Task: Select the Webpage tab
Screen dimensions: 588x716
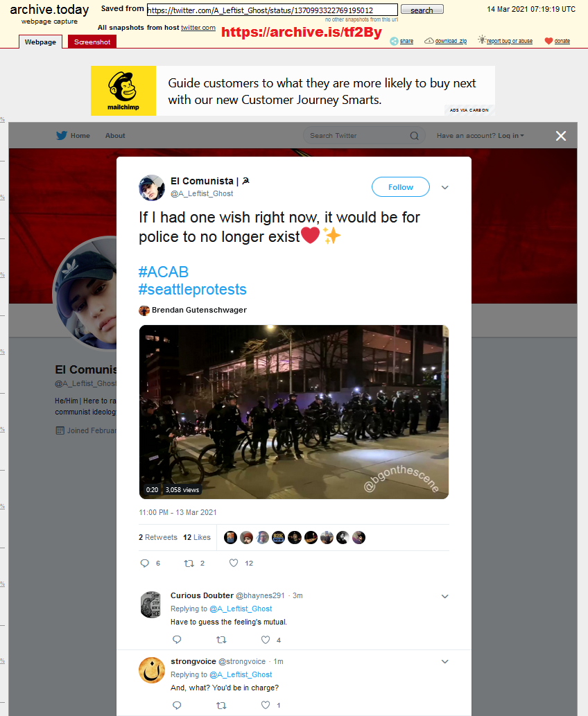Action: point(40,42)
